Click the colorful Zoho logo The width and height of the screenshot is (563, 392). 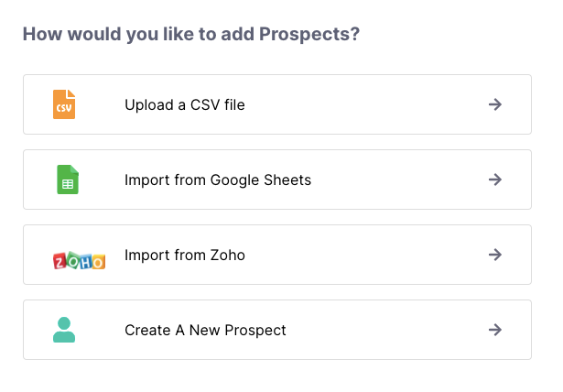[80, 259]
